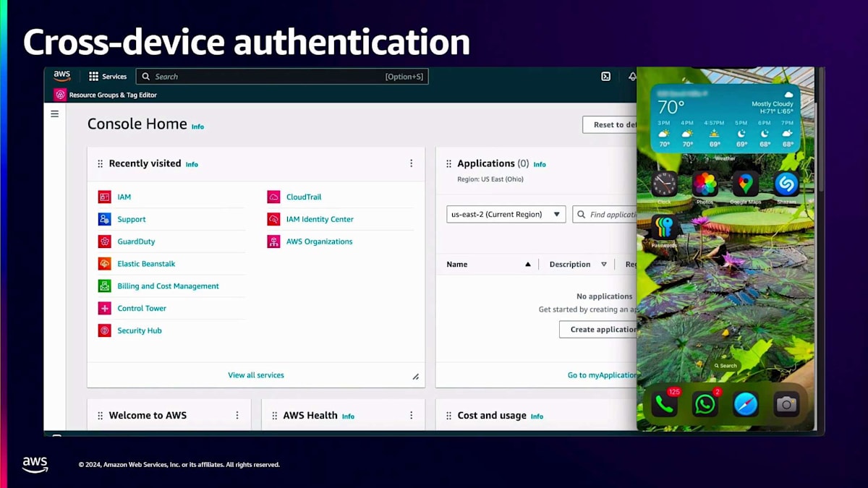The width and height of the screenshot is (868, 488).
Task: Open the Shazam app on the phone
Action: point(786,184)
